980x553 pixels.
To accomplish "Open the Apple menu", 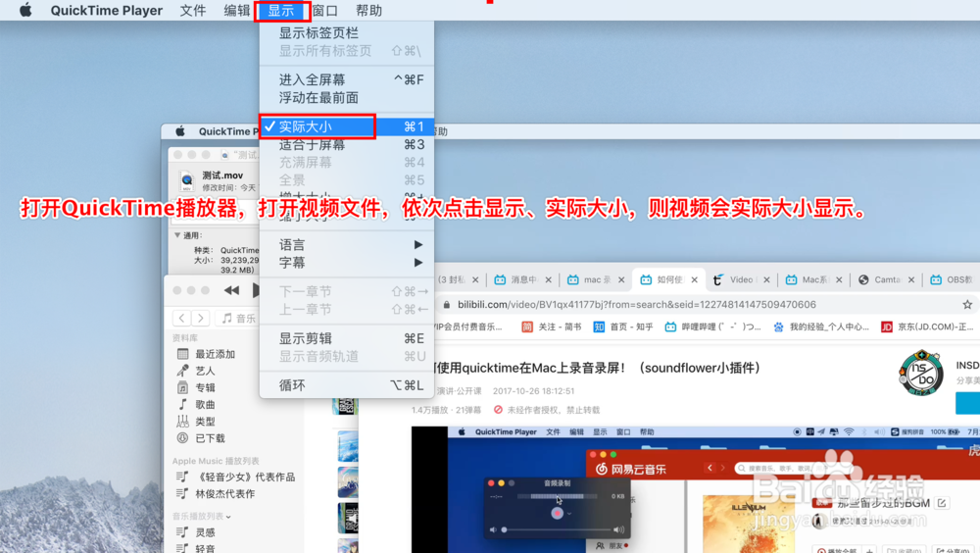I will [25, 10].
